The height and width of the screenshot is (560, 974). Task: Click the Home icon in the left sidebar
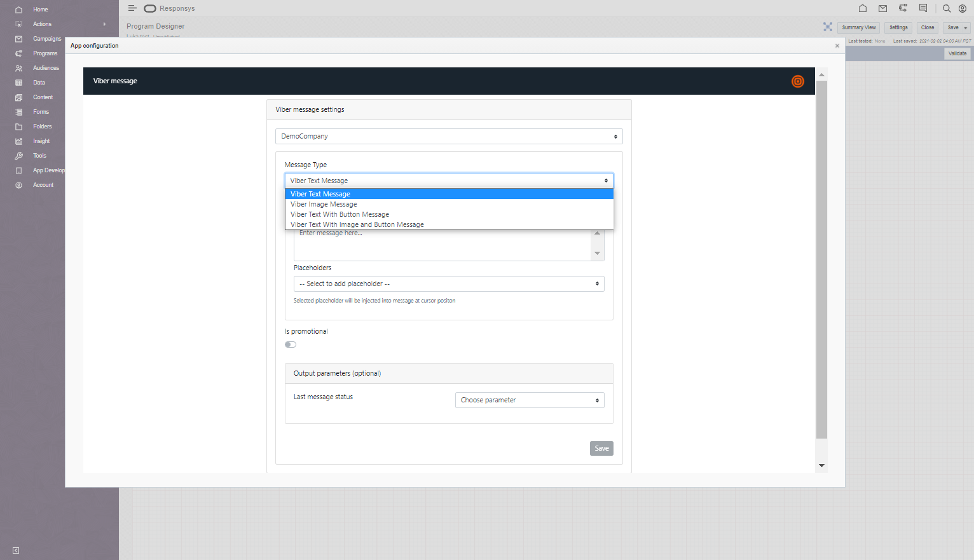pyautogui.click(x=18, y=10)
